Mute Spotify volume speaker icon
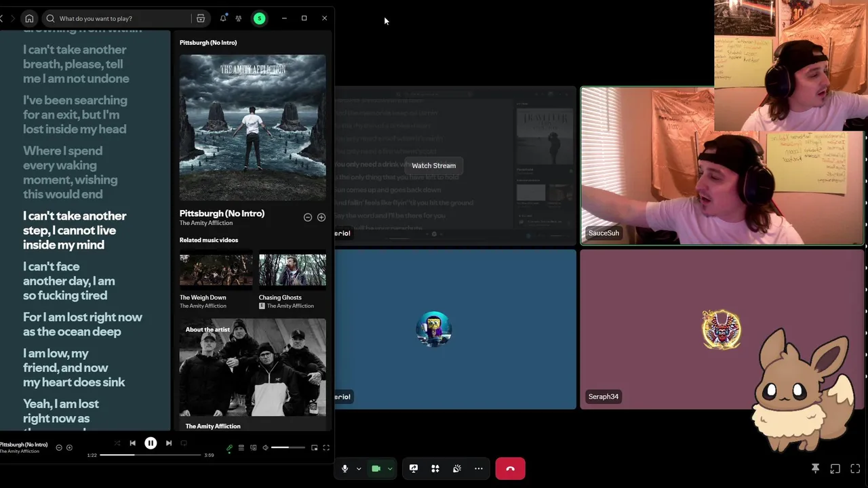Screen dimensions: 868x488 click(x=265, y=448)
